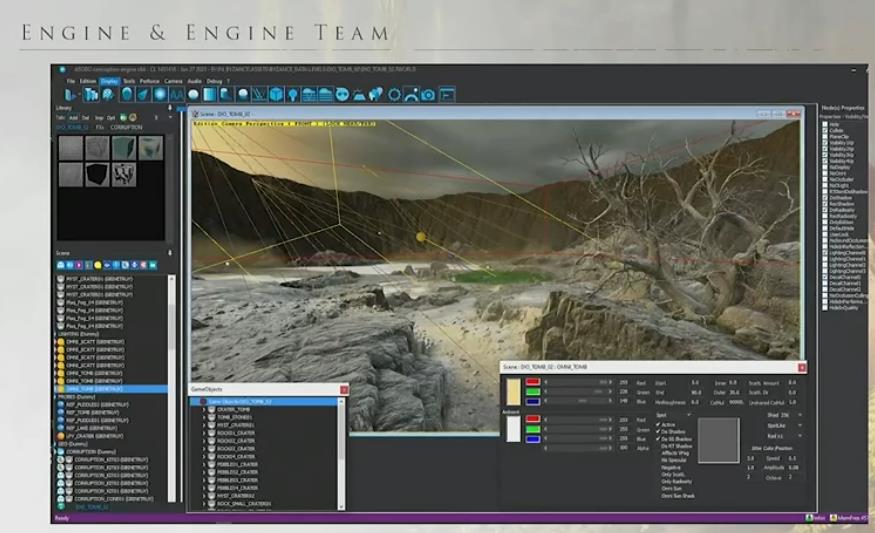Click the orange LPV_CRATER probe icon
Viewport: 875px width, 533px height.
[x=61, y=436]
